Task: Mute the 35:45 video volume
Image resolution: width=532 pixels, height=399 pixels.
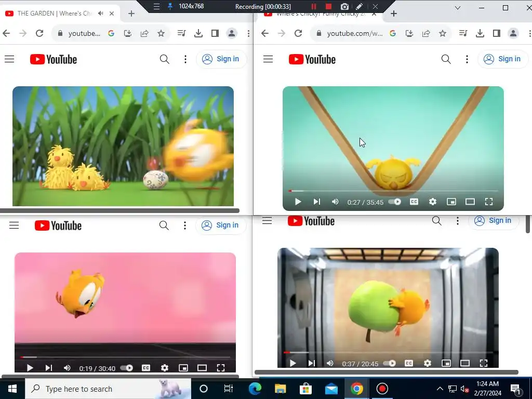Action: 335,202
